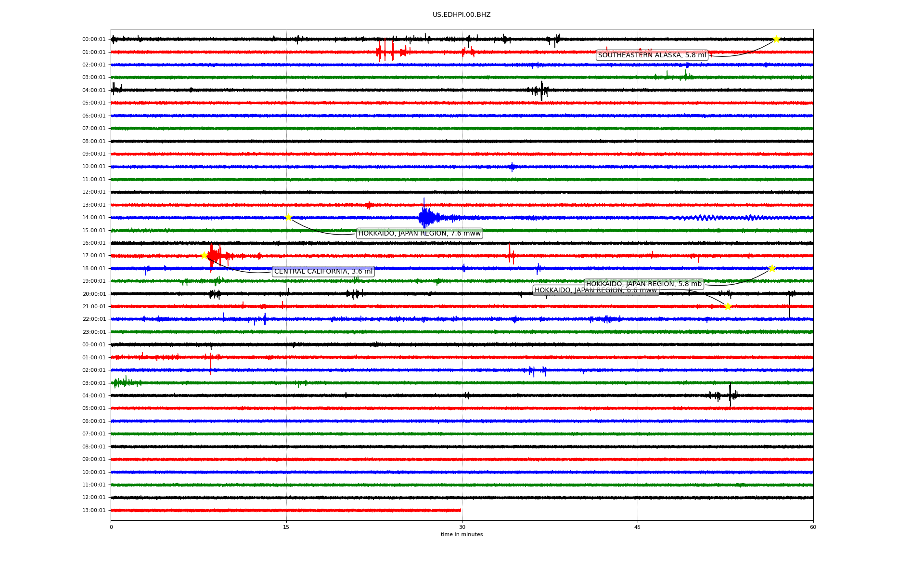Click the Southeastern Alaska earthquake star marker
This screenshot has width=924, height=578.
click(x=776, y=39)
